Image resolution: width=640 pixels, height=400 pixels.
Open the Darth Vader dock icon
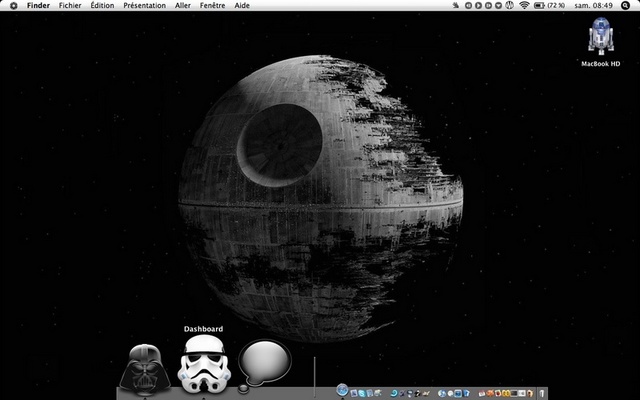click(144, 370)
